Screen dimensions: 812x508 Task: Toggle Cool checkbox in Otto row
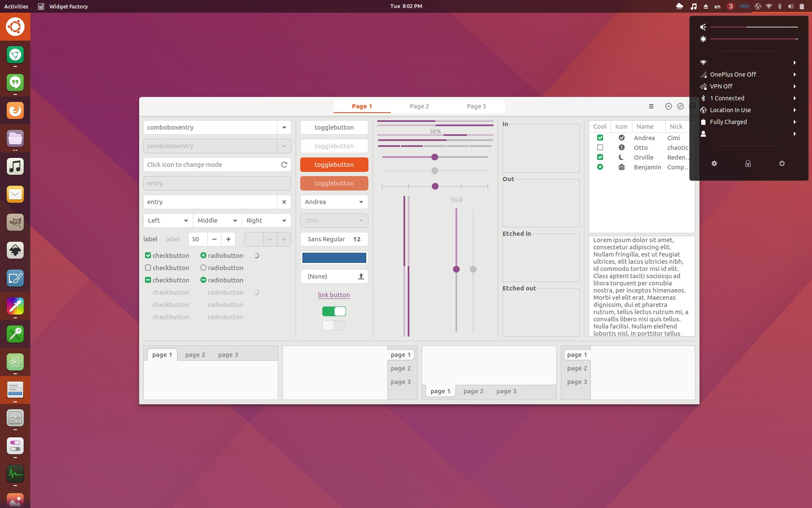click(x=600, y=147)
